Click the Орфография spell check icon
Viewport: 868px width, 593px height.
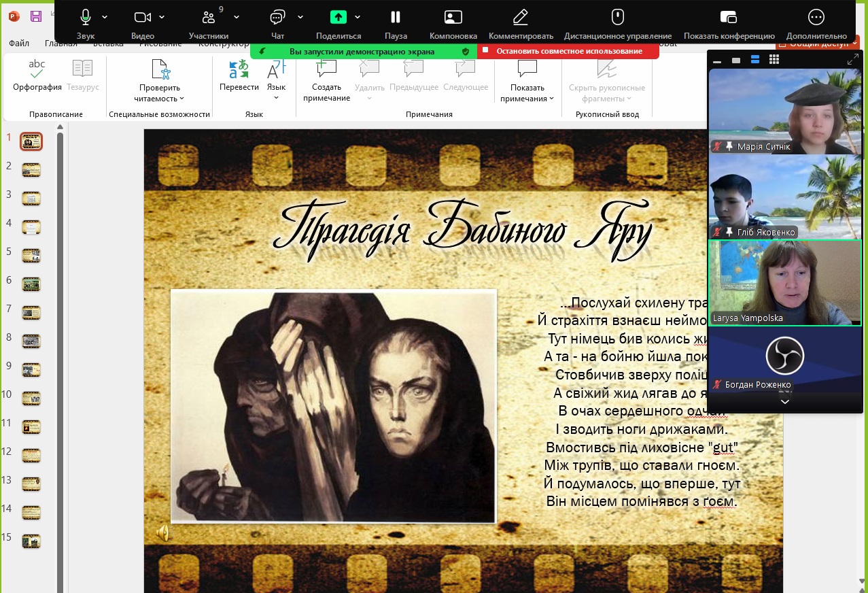(x=37, y=70)
